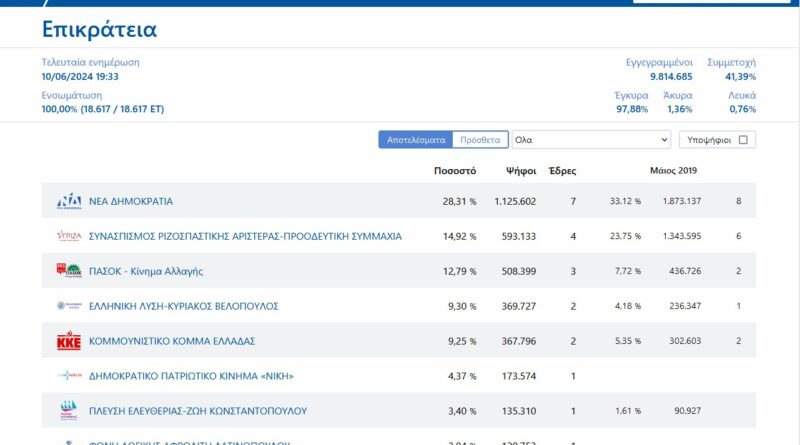The height and width of the screenshot is (445, 800).
Task: Open ΚΟΜΜΟΥΝΙΣΤΙΚΟ ΚΟΜΜΑ ΕΛΛΑΔΑΣ link
Action: coord(172,341)
